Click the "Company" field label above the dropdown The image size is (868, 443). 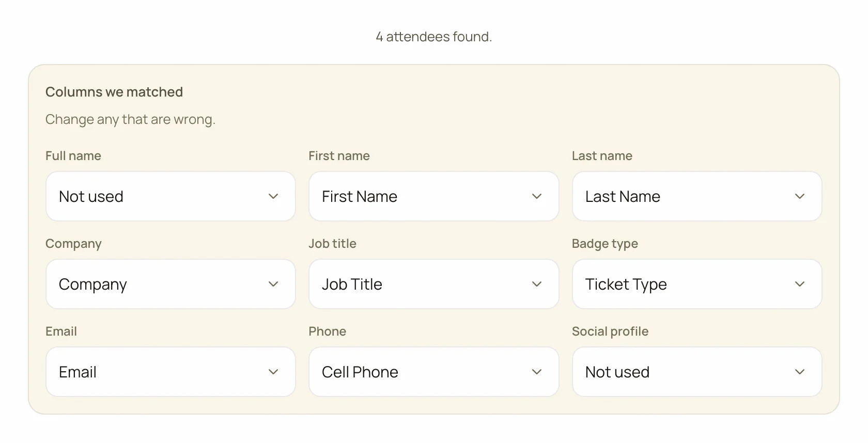click(73, 244)
